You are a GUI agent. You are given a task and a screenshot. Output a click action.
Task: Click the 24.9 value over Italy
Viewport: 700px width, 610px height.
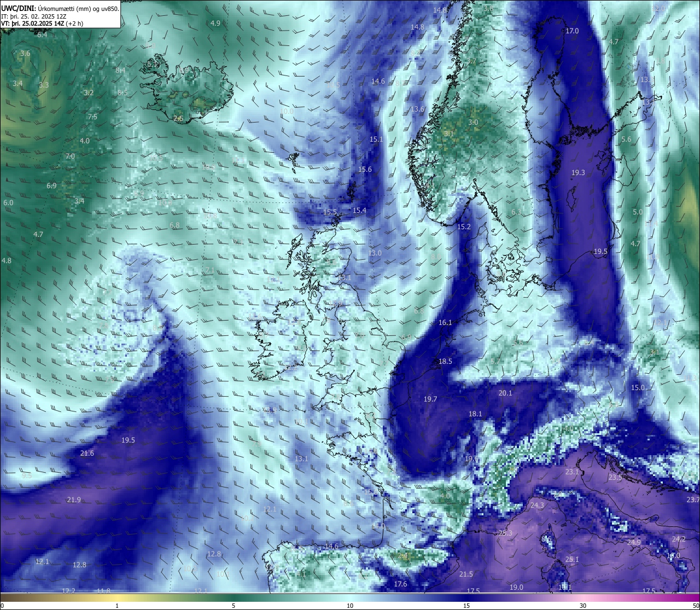pyautogui.click(x=634, y=542)
